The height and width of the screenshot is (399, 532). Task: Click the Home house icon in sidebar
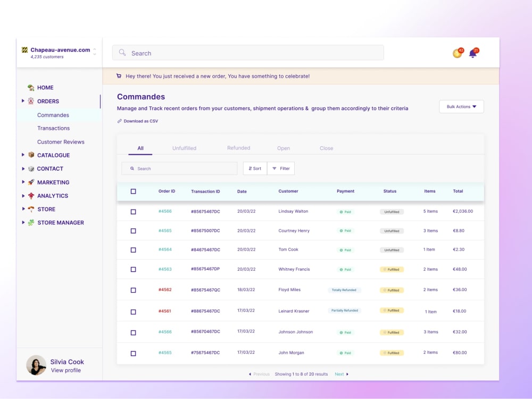click(x=31, y=88)
